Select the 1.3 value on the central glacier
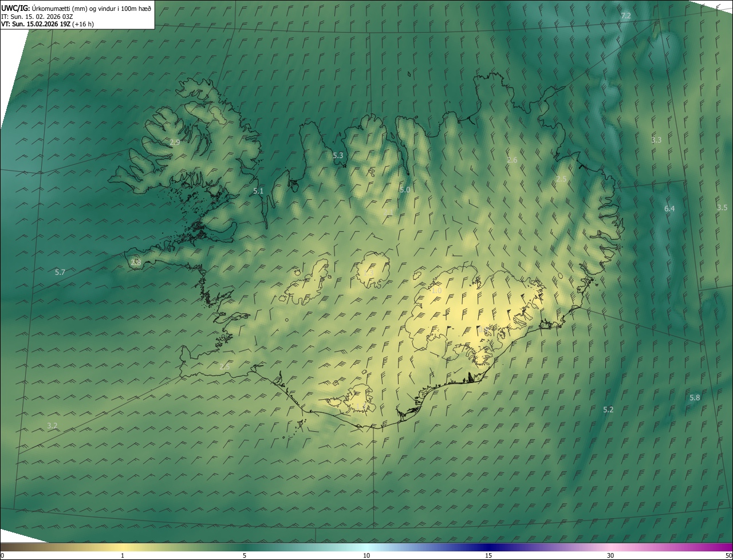733x560 pixels. [x=368, y=274]
